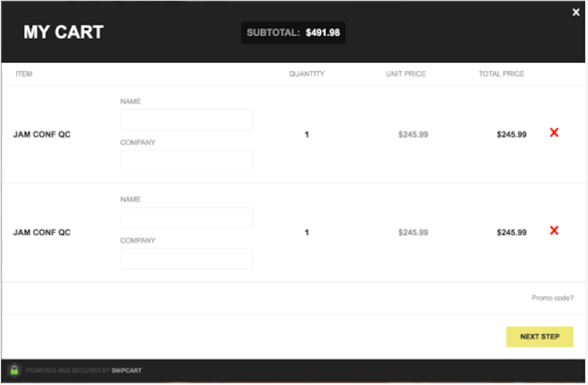Click the second row's grey unit price $245.99
This screenshot has width=588, height=385.
(x=414, y=232)
